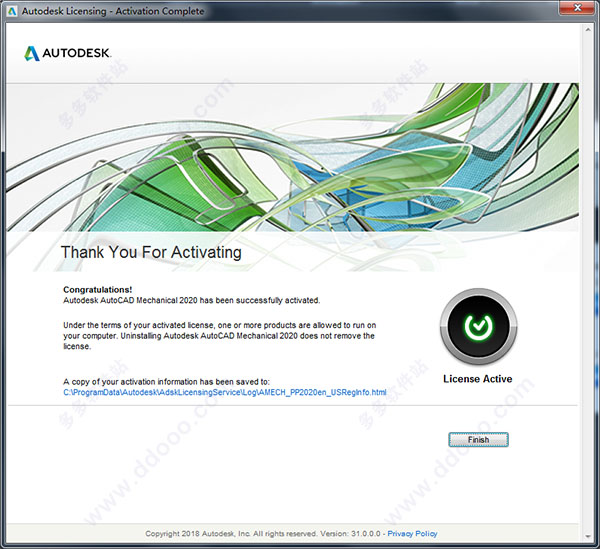Click the 'License Active' label
This screenshot has width=600, height=549.
[x=478, y=379]
